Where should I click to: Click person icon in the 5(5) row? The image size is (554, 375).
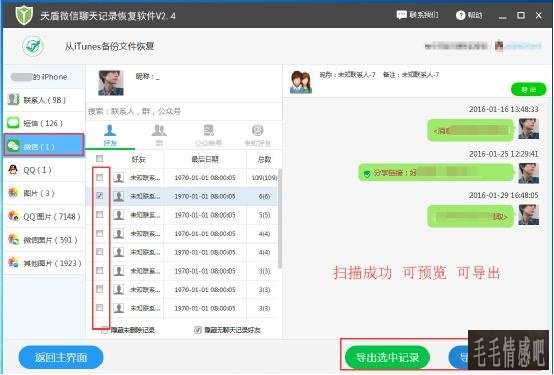click(119, 215)
